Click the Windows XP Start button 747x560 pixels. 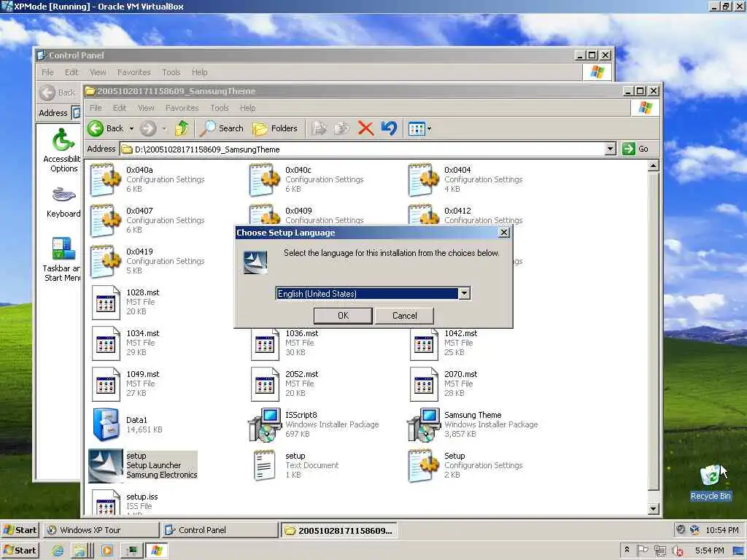(20, 530)
